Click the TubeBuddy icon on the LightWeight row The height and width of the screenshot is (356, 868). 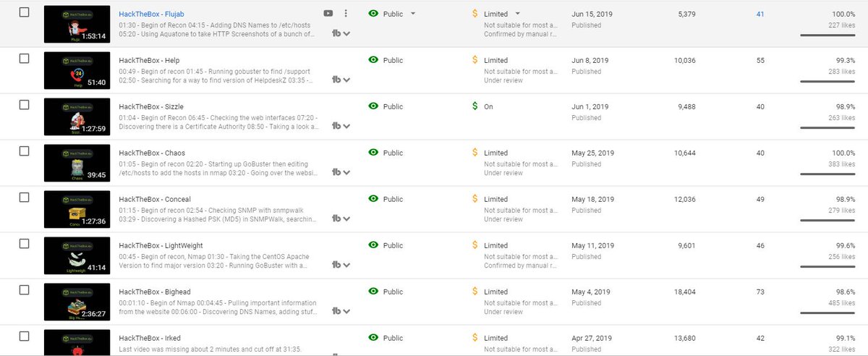tap(336, 265)
